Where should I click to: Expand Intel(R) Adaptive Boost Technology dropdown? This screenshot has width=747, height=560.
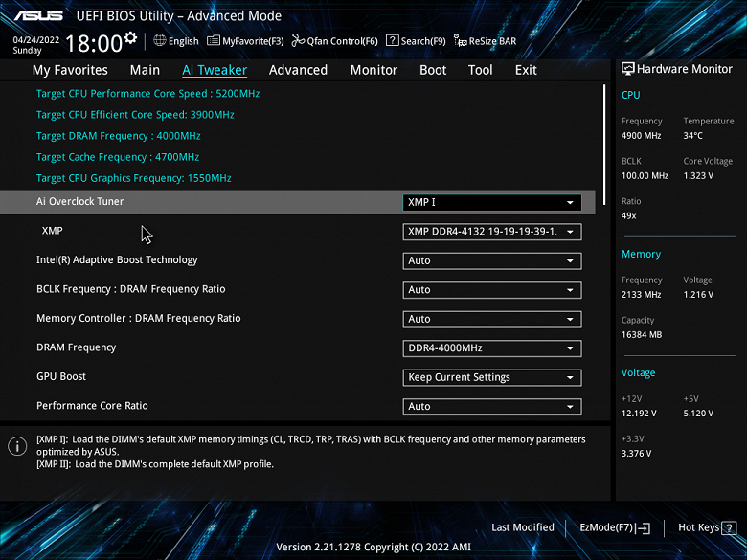click(x=492, y=261)
